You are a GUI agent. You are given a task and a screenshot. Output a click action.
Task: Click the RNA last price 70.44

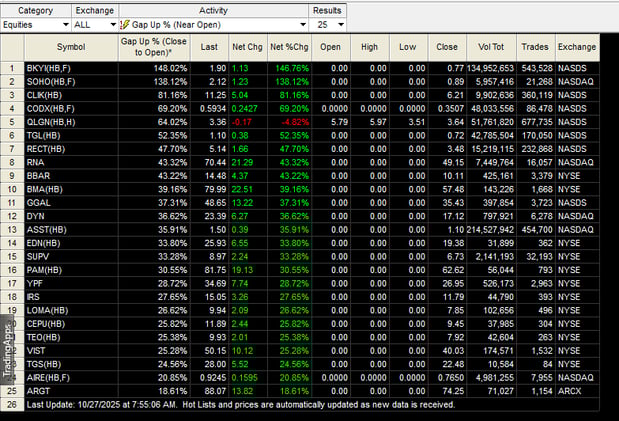[x=215, y=162]
